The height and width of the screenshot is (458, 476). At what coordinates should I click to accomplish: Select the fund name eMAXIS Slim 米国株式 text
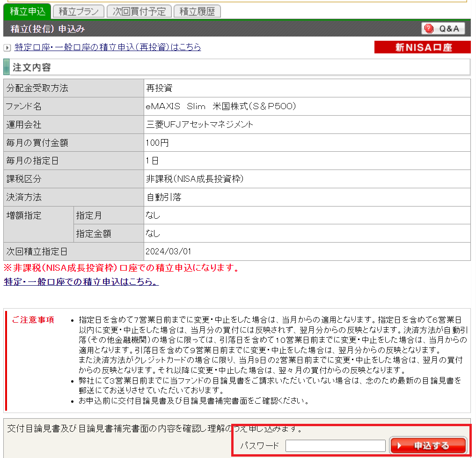point(221,106)
